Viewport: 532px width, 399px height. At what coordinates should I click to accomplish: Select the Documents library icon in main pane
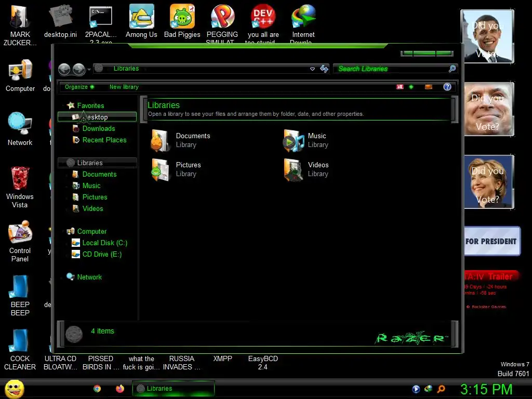pyautogui.click(x=160, y=140)
